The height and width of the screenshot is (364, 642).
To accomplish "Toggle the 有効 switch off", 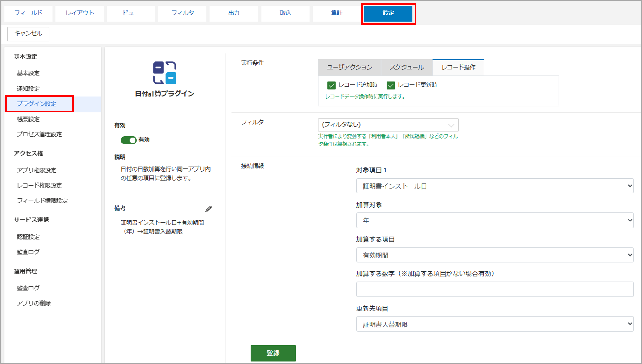I will pos(129,140).
